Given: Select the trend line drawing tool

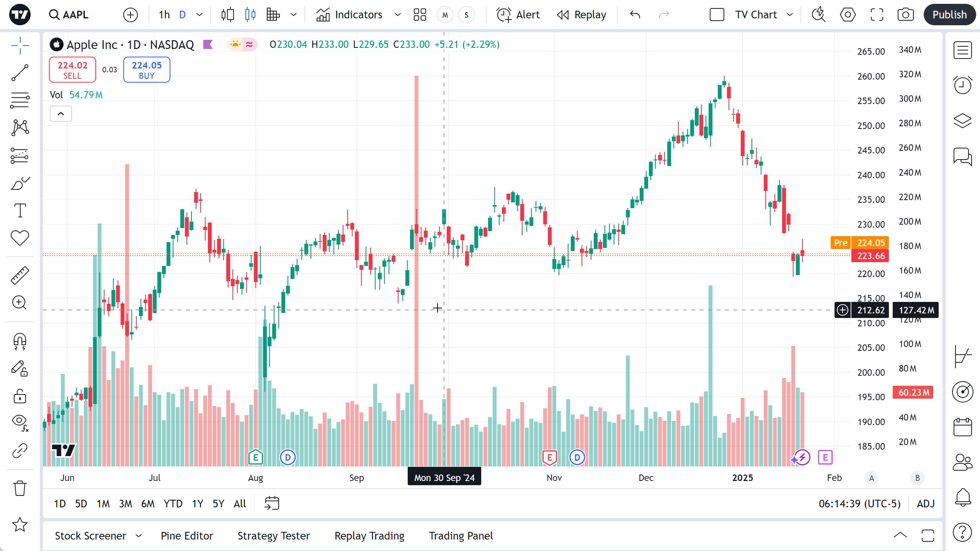Looking at the screenshot, I should tap(20, 73).
